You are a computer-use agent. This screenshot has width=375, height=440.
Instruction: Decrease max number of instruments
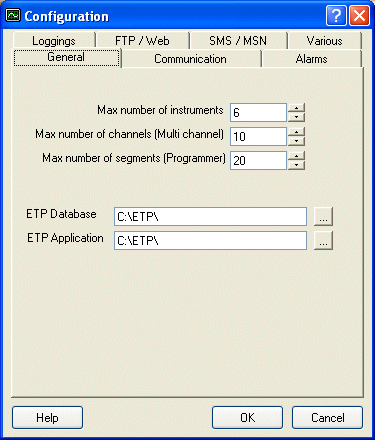coord(296,117)
